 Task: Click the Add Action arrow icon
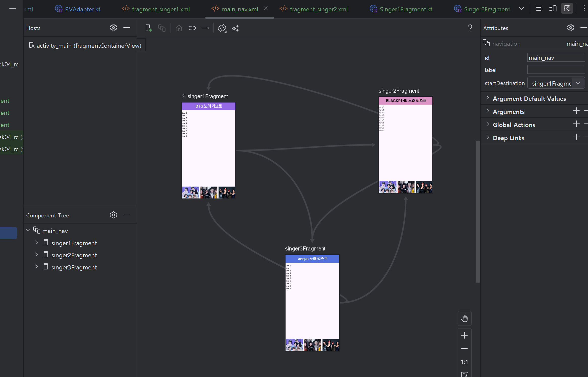(x=205, y=28)
